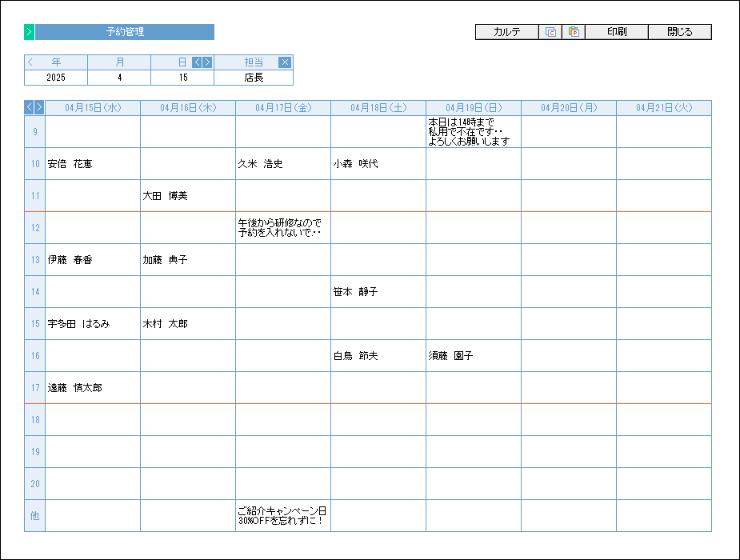Clear the 担当 field with X icon
Screen dimensions: 740x560
285,62
